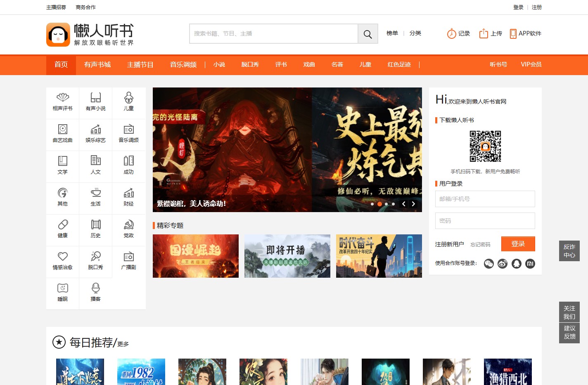Click the 懒人听书 logo
The image size is (588, 385).
pos(90,35)
